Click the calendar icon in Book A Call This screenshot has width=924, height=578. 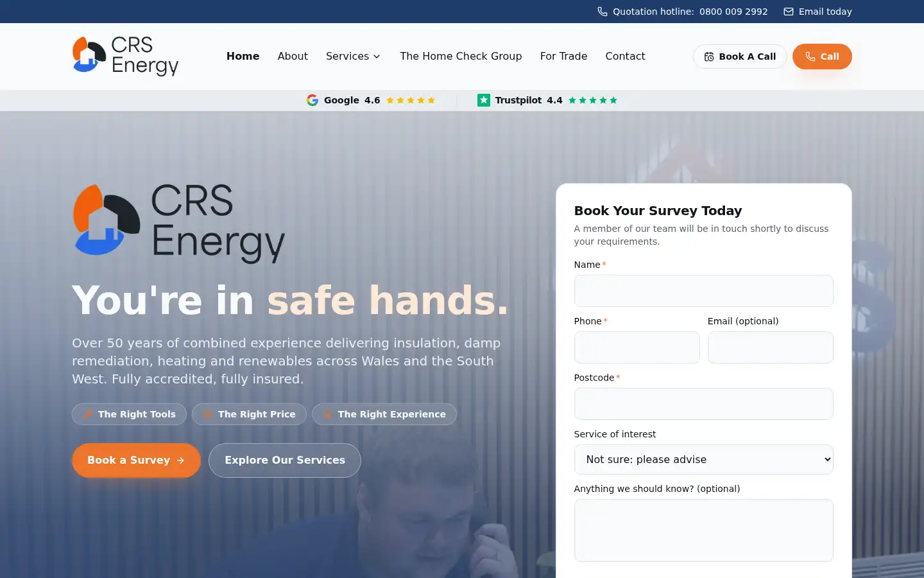pos(709,57)
